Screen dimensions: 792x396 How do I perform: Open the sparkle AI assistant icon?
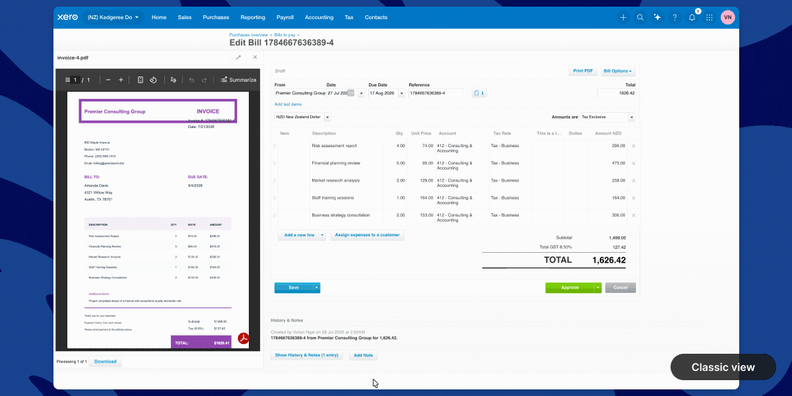[657, 17]
